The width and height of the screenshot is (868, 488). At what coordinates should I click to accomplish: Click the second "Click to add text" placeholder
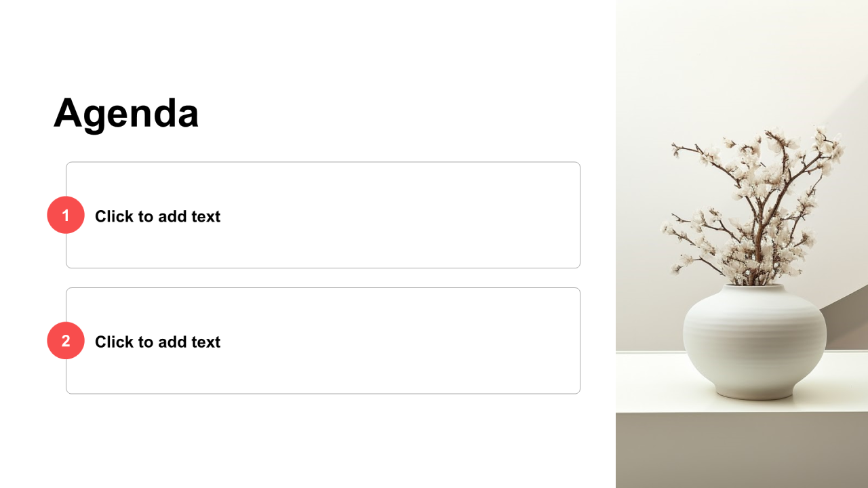[x=157, y=342]
